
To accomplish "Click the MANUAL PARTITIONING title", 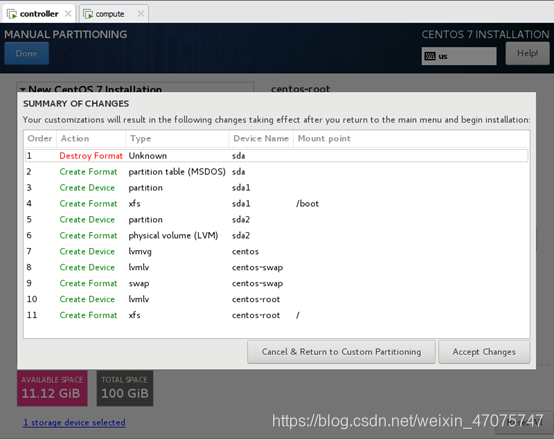I will [66, 34].
